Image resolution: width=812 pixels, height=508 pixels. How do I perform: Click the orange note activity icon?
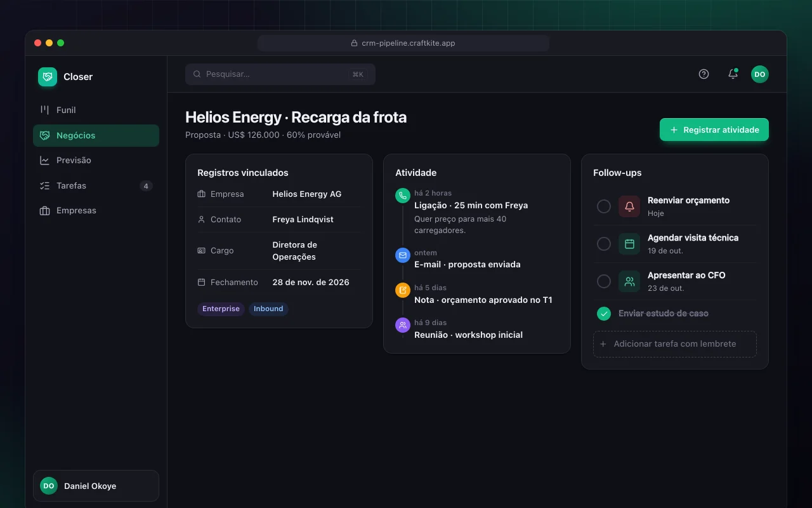[x=403, y=290]
